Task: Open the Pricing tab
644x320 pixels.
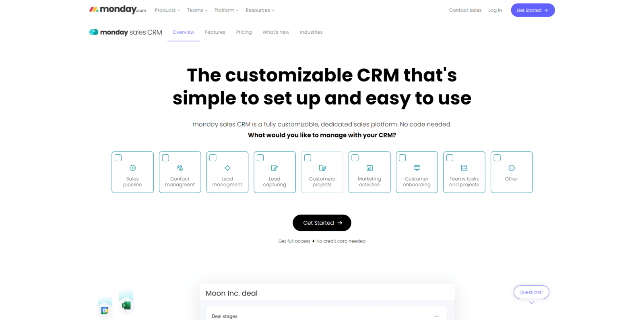Action: point(244,32)
